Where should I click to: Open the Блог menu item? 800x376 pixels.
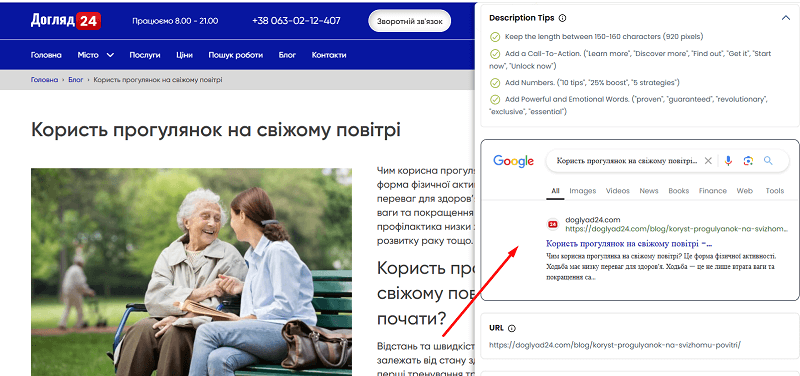(x=287, y=55)
